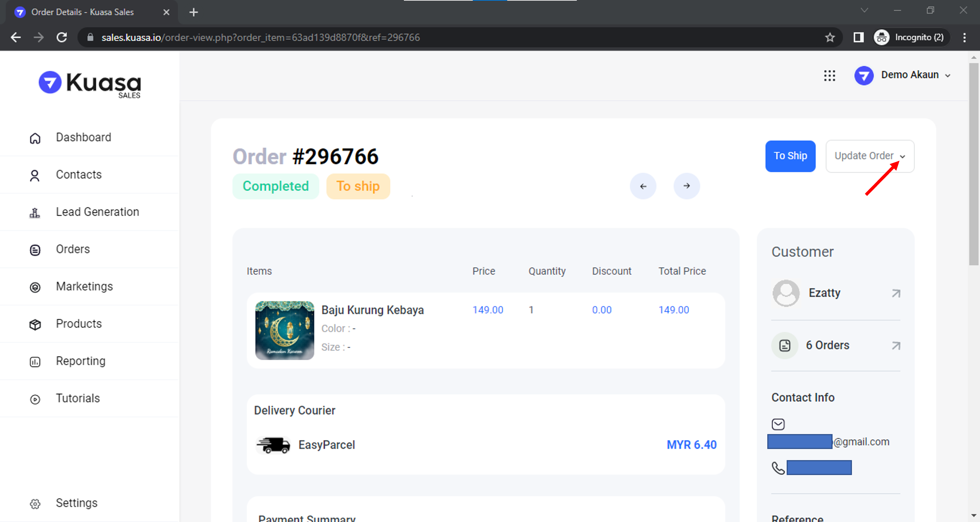980x522 pixels.
Task: Click the blue To Ship button
Action: pos(790,156)
